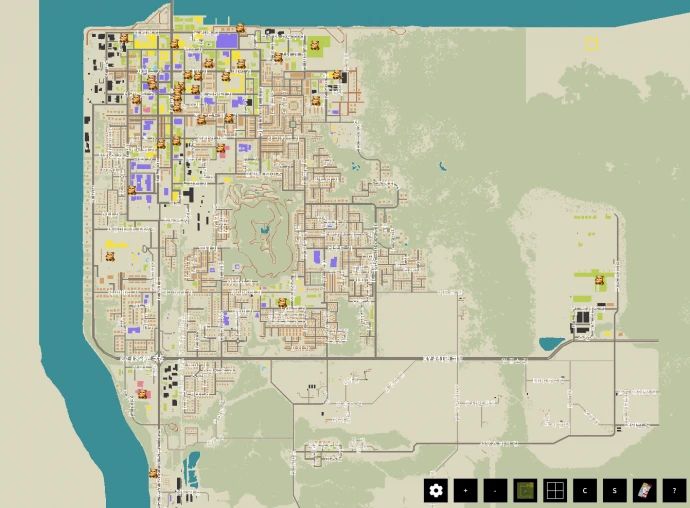Select the marker south of the quarry
The image size is (690, 508).
tap(282, 302)
